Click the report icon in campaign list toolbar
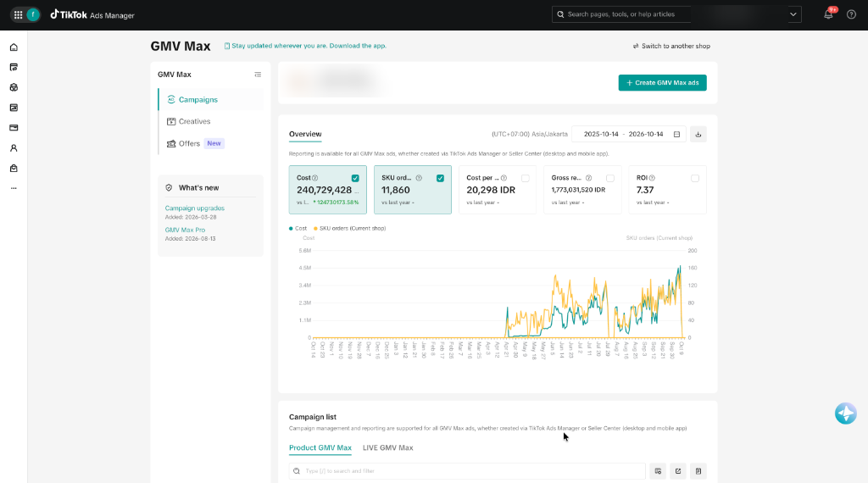 pyautogui.click(x=698, y=471)
